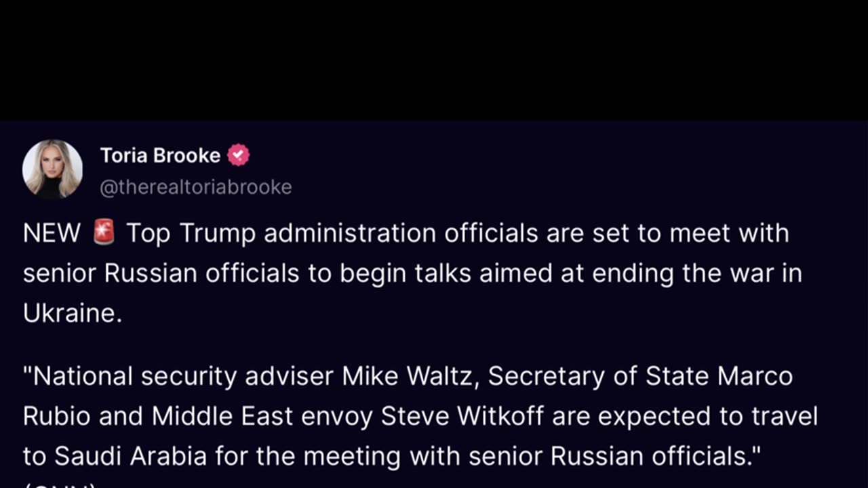This screenshot has height=488, width=868.
Task: Click the phrase Middle East envoy
Action: point(262,415)
